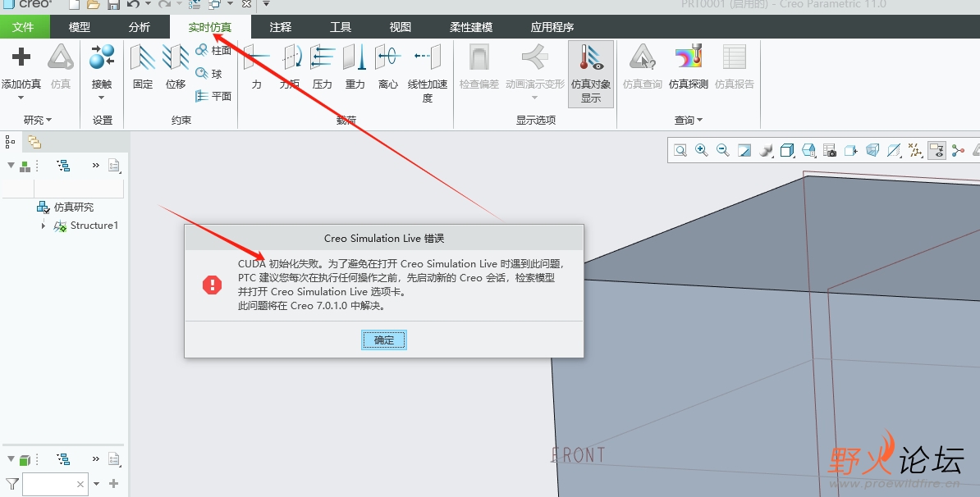Select the 柱面 cylindrical constraint
This screenshot has height=497, width=980.
(213, 51)
